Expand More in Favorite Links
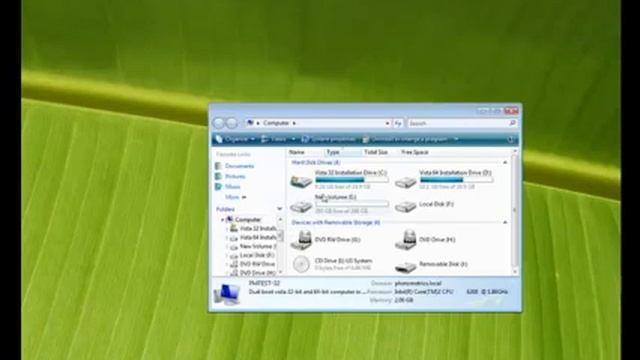Screen dimensions: 640x360 pyautogui.click(x=236, y=197)
